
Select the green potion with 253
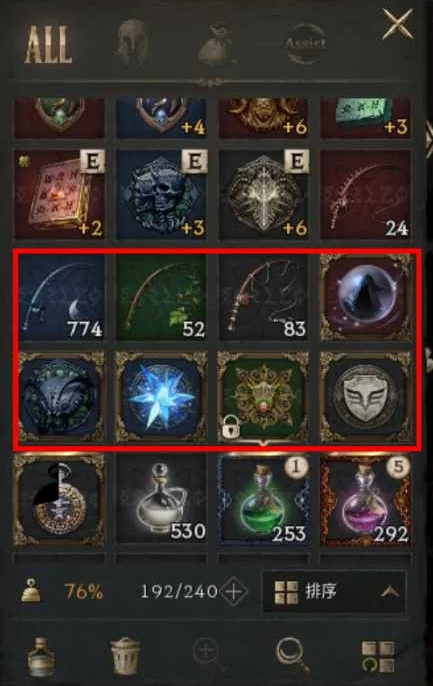(x=264, y=499)
